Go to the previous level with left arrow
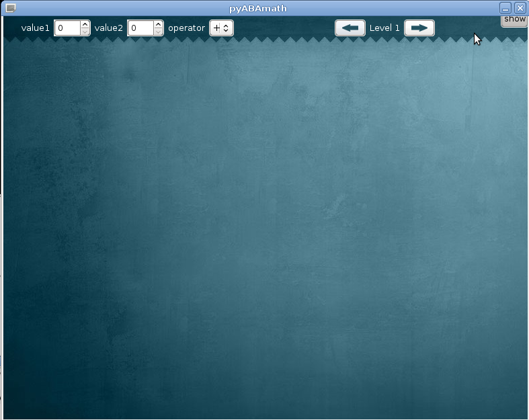Viewport: 529px width, 420px height. click(350, 28)
